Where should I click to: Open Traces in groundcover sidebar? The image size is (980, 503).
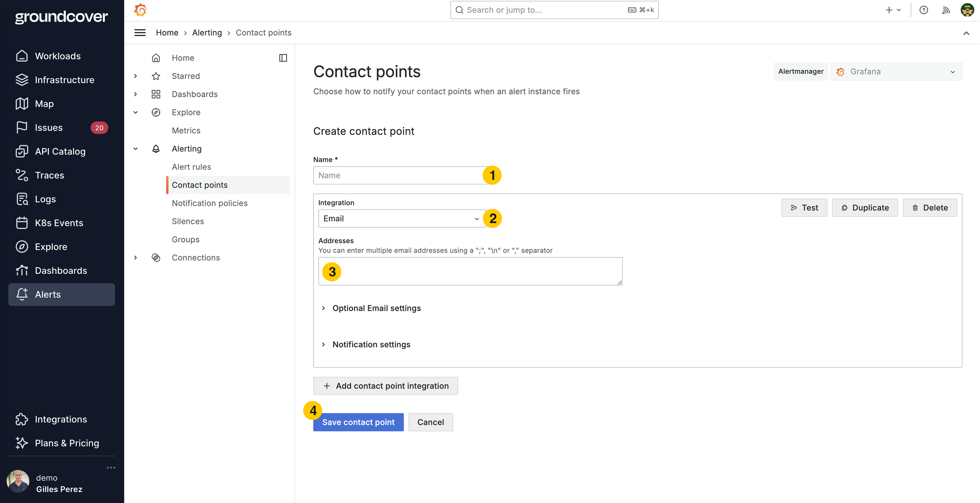click(x=49, y=175)
